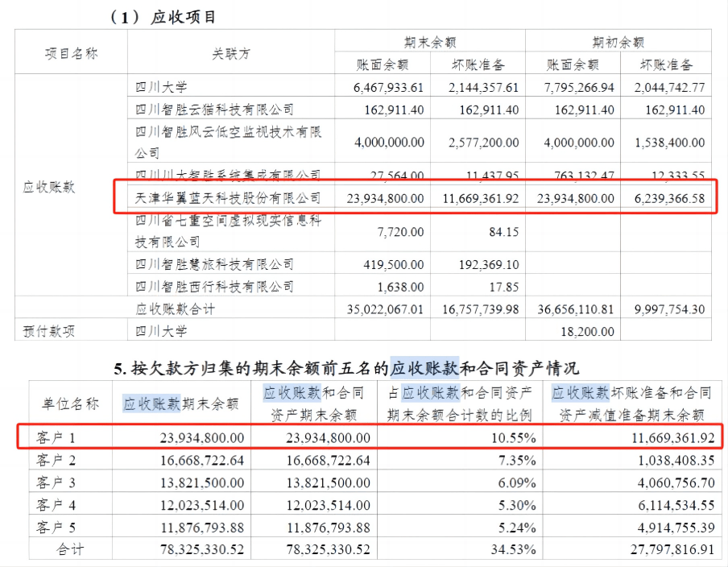Click the total 9,997,754.30
Image resolution: width=728 pixels, height=567 pixels.
point(669,309)
